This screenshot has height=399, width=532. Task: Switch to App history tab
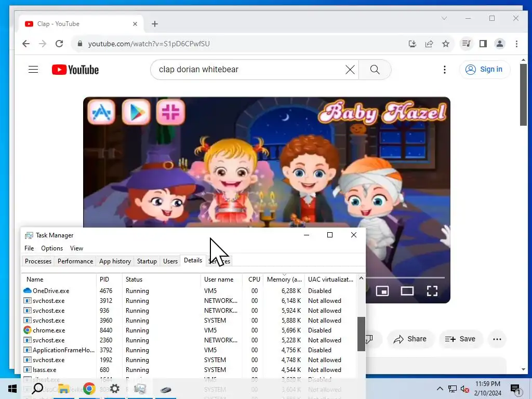[x=115, y=261]
